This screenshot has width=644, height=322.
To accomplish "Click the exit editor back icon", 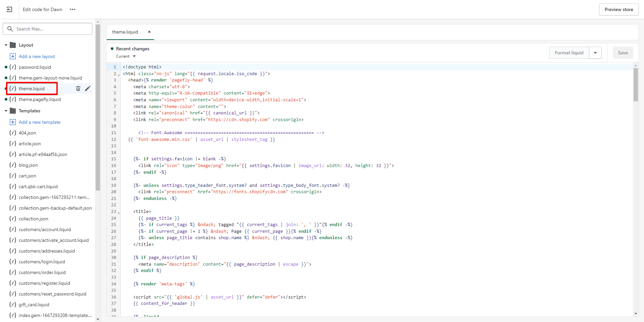I will (9, 9).
